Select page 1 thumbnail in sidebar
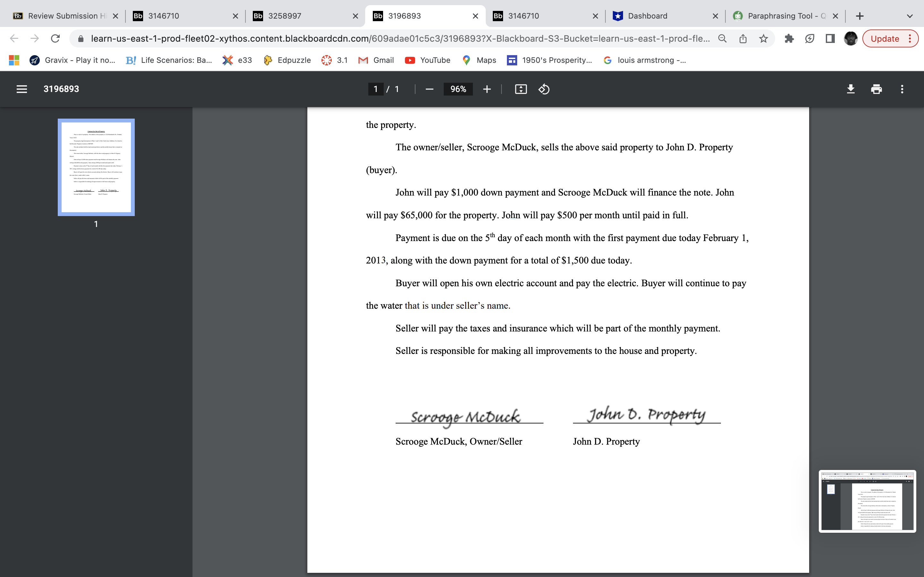Screen dimensions: 924x577 (96, 167)
